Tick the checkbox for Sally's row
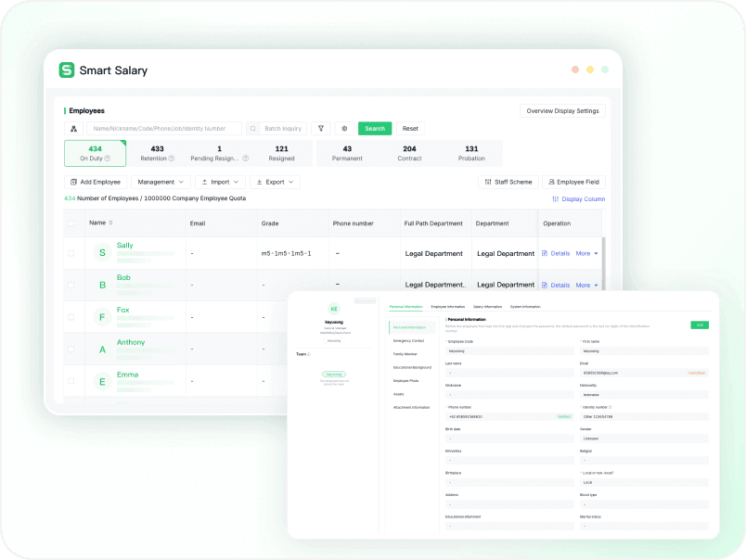This screenshot has height=560, width=746. pyautogui.click(x=71, y=253)
